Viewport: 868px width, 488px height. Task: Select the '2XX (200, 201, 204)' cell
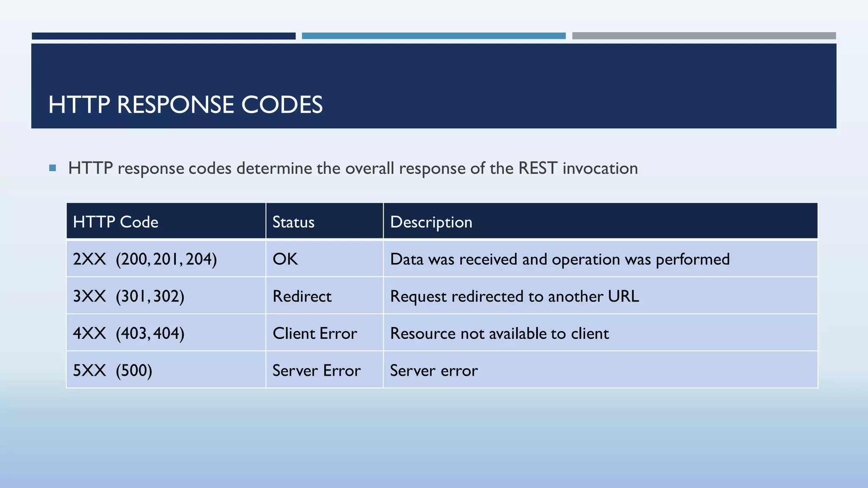(x=166, y=258)
